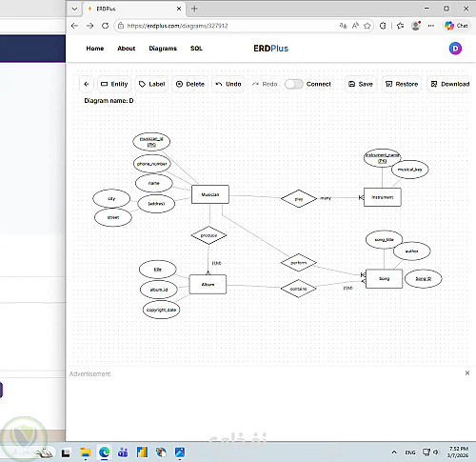Open browser settings ellipsis menu
Viewport: 476px width, 462px height.
431,26
